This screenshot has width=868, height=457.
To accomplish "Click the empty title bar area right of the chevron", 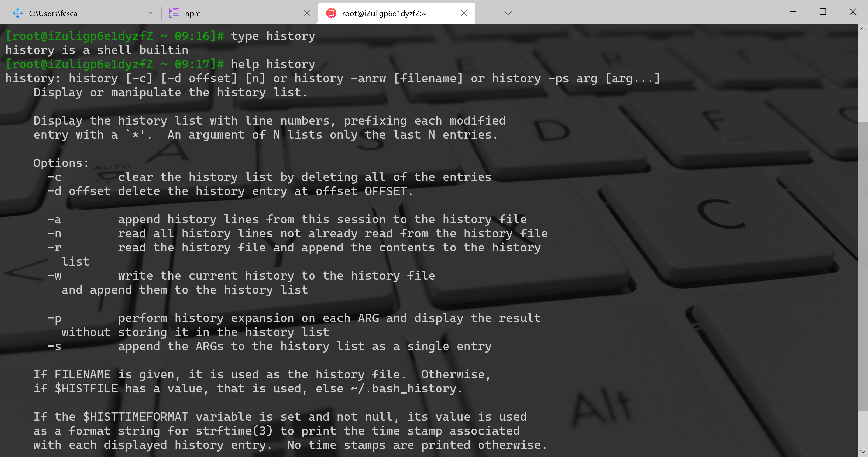I will coord(640,12).
